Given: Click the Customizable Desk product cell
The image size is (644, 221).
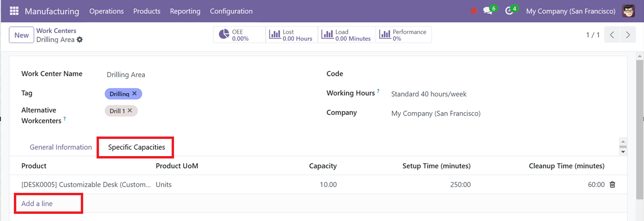Looking at the screenshot, I should point(86,185).
